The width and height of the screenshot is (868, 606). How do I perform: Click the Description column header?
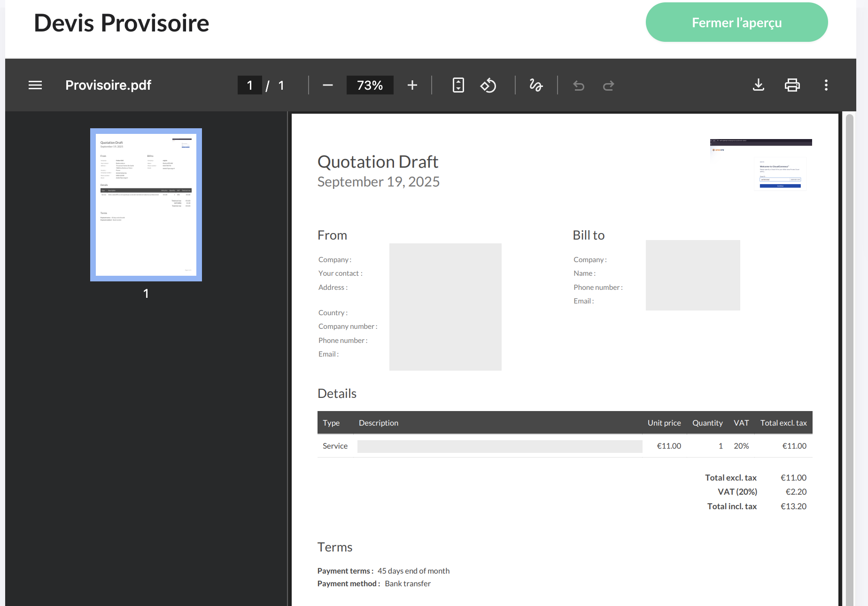[379, 423]
